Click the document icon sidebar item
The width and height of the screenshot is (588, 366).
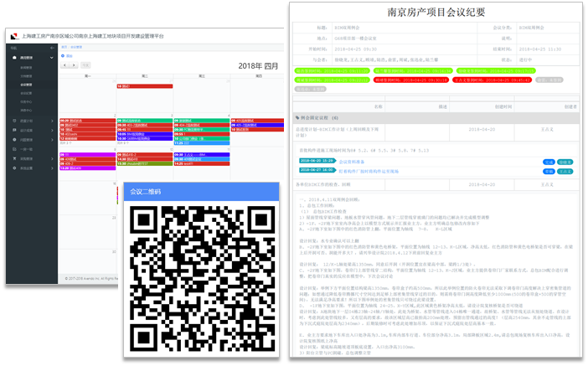(x=14, y=149)
